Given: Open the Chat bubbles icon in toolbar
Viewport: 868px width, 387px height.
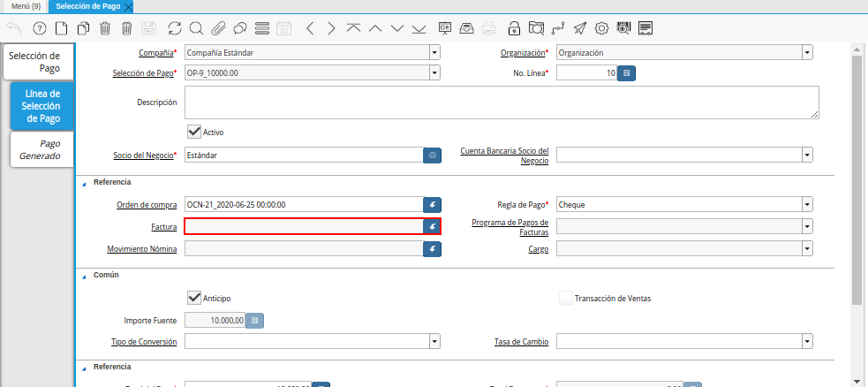Looking at the screenshot, I should (239, 28).
